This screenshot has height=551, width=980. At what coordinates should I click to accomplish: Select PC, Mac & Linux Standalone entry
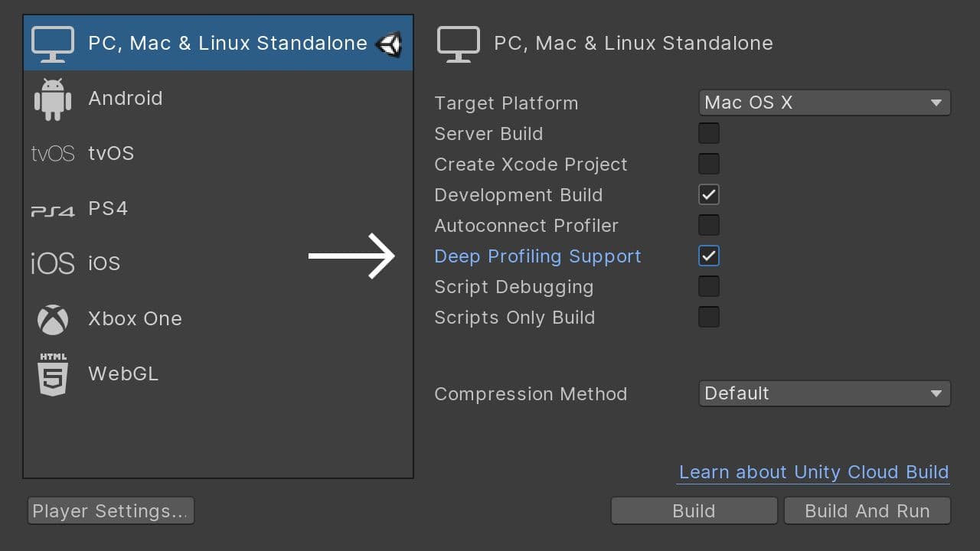tap(218, 43)
